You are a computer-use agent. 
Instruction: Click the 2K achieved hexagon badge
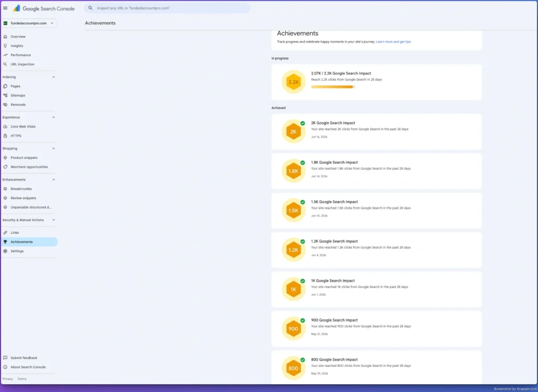click(293, 131)
